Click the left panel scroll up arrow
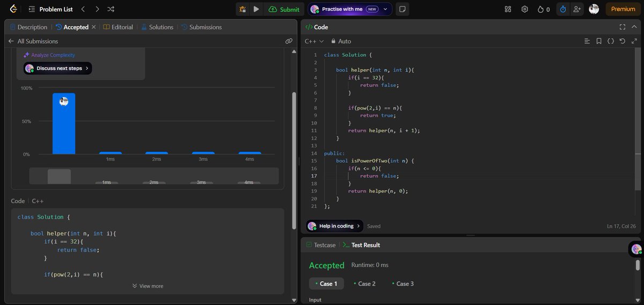This screenshot has height=305, width=644. point(294,52)
